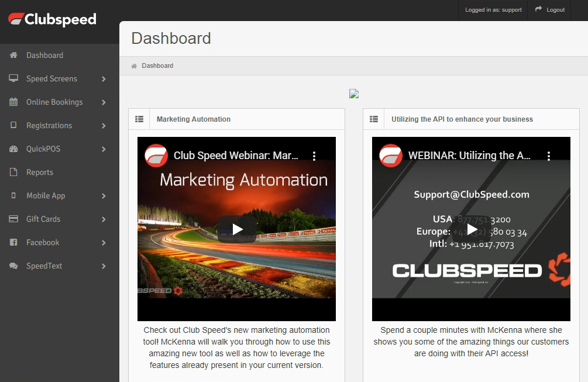Expand the Speed Screens submenu chevron
The width and height of the screenshot is (588, 382).
pyautogui.click(x=104, y=79)
